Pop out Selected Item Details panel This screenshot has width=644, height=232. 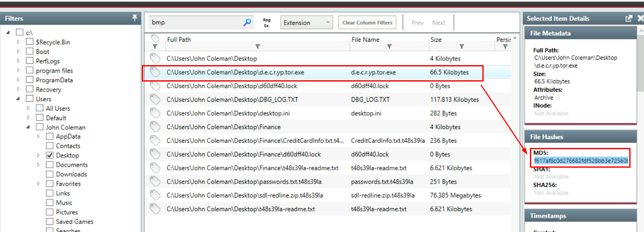(629, 18)
